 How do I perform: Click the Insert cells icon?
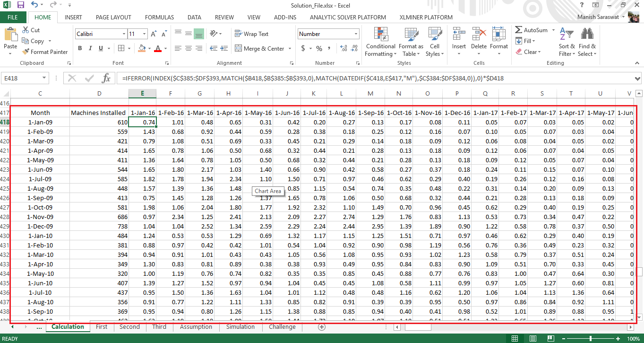[458, 35]
